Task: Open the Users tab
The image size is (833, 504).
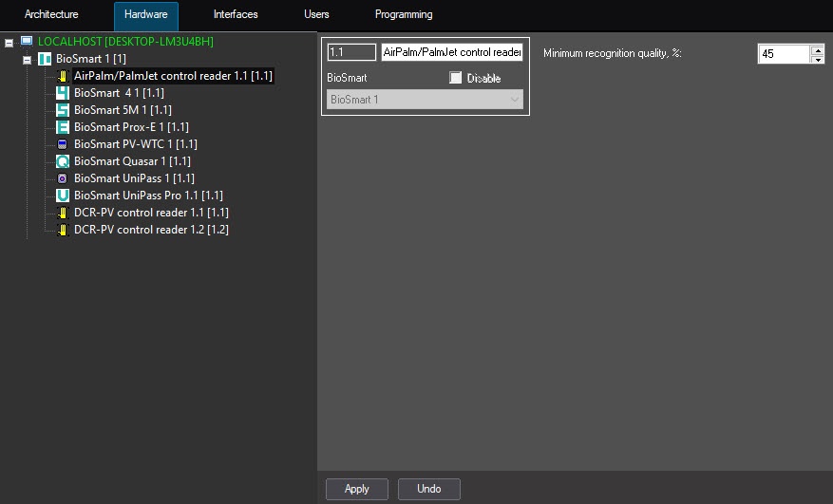Action: click(316, 14)
